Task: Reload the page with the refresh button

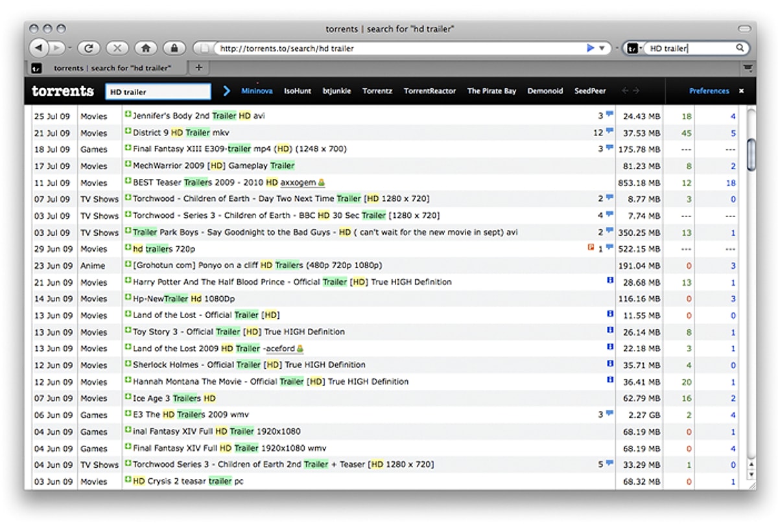Action: coord(88,48)
